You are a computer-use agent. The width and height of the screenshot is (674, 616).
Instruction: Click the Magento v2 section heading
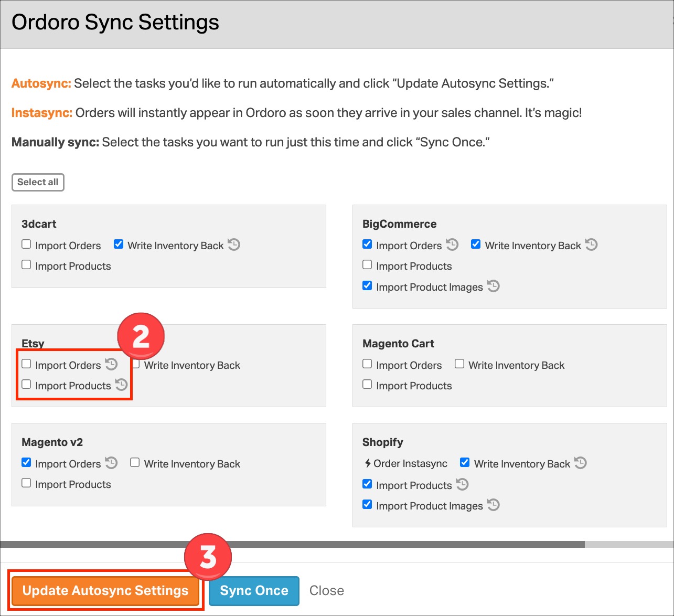(x=52, y=442)
